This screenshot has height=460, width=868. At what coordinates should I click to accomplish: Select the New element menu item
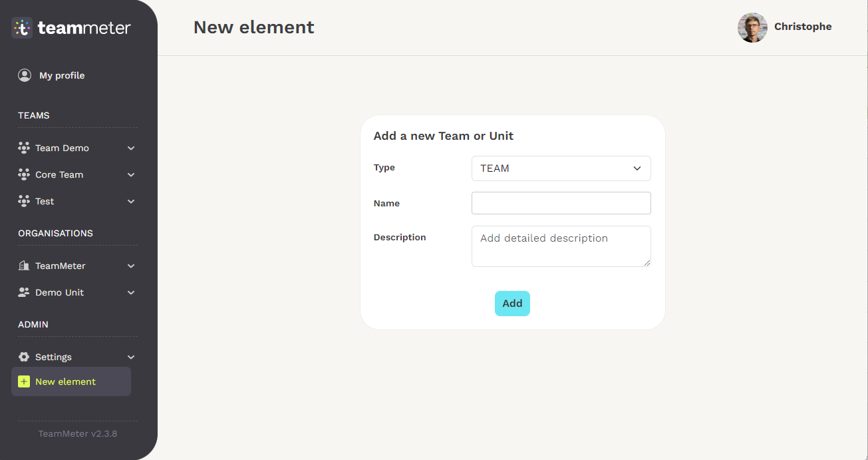click(65, 381)
